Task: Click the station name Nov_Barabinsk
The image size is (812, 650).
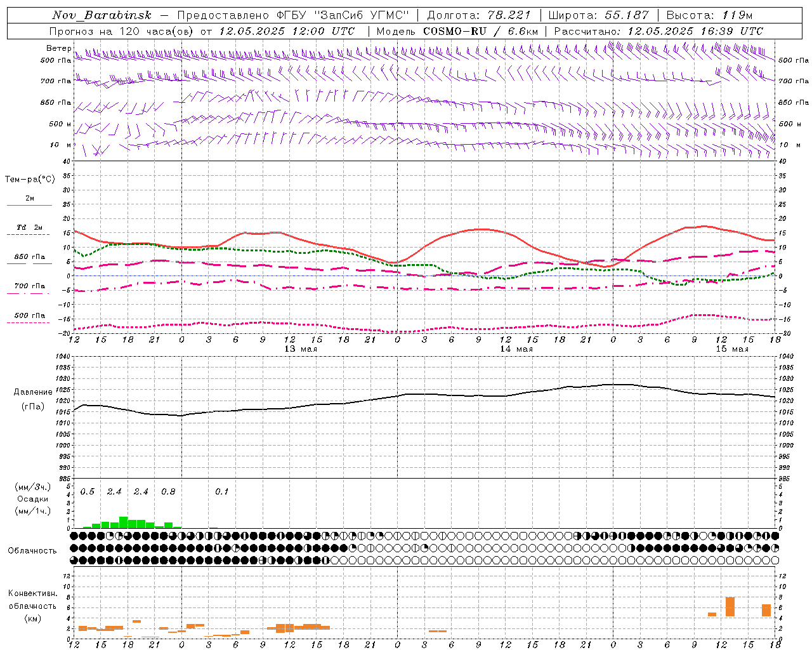Action: (x=101, y=15)
